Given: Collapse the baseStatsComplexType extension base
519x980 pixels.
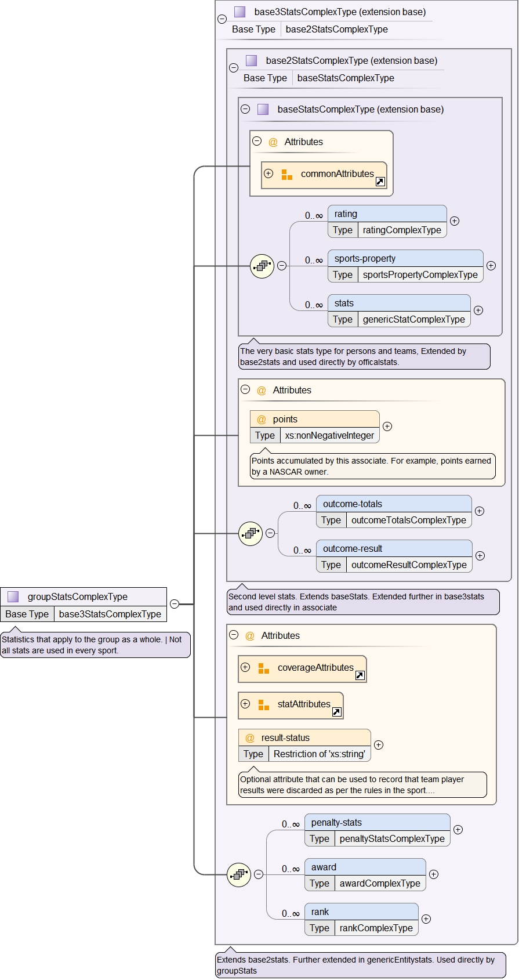Looking at the screenshot, I should 245,109.
